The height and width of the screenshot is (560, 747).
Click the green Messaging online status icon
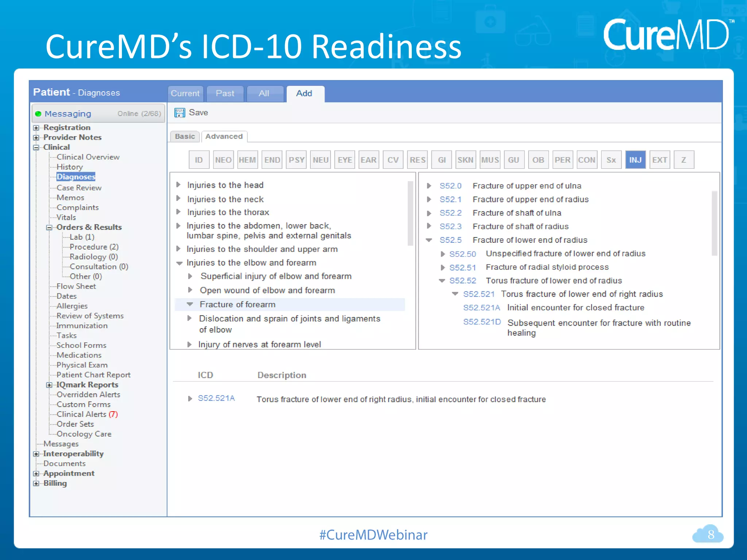tap(38, 114)
